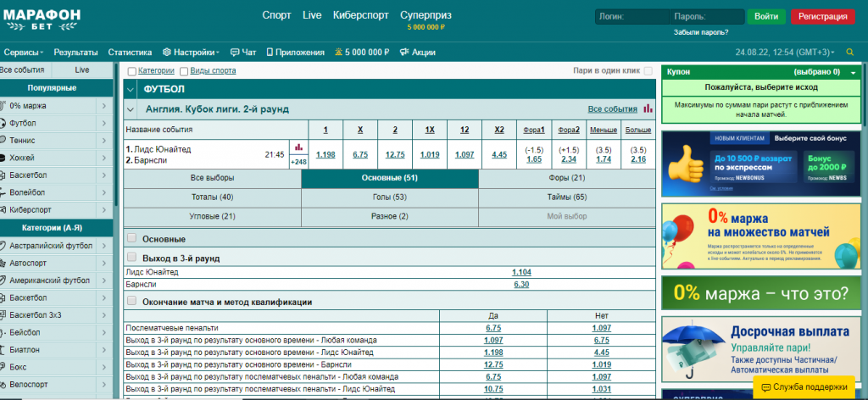Click the Забыли пароль? link
This screenshot has width=868, height=400.
701,32
